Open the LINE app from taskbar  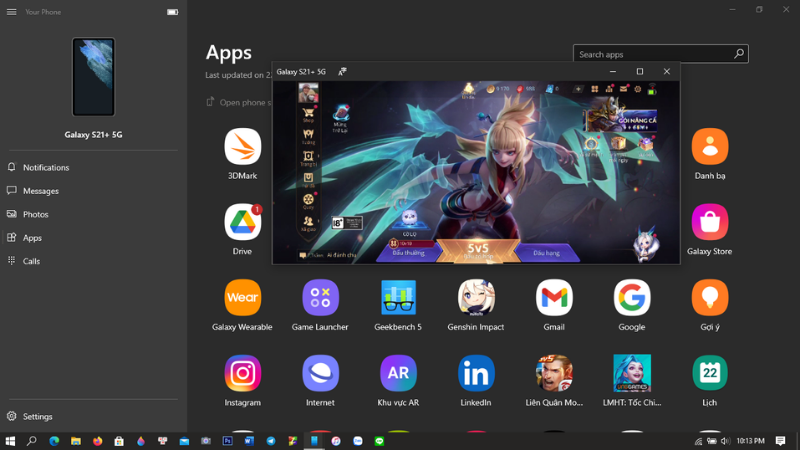[379, 441]
